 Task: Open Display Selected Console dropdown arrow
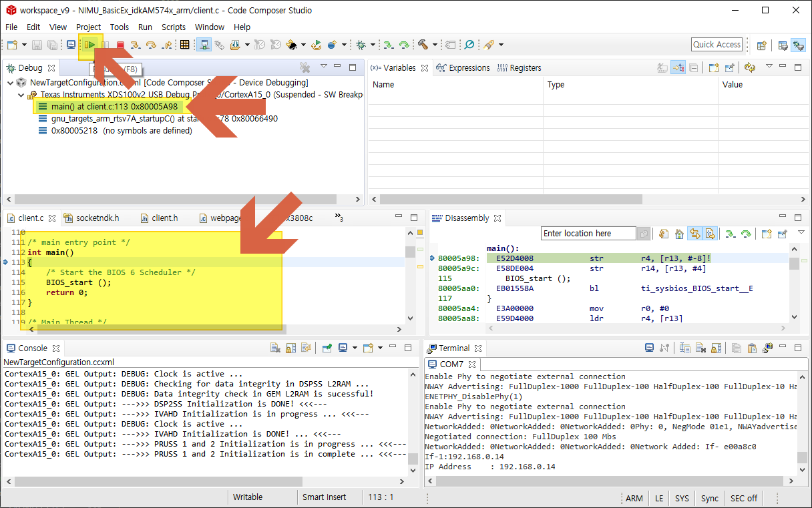(355, 348)
